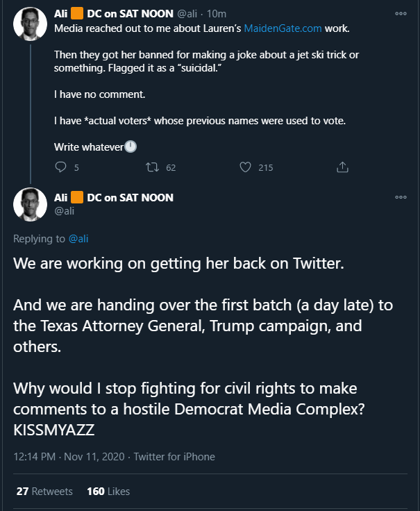Click the retweet icon showing 62
Viewport: 420px width, 511px height.
151,167
